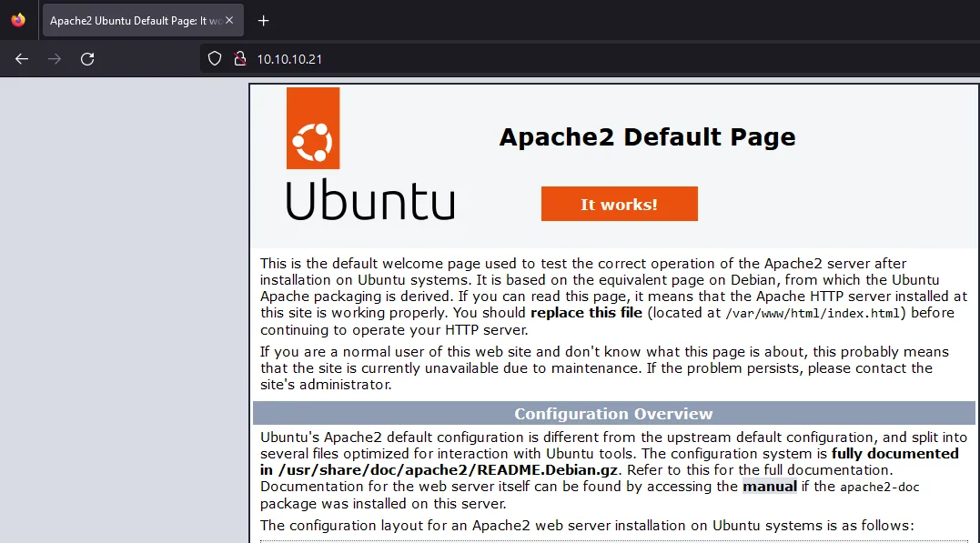Click the back navigation arrow
Screen dimensions: 980x543
tap(21, 58)
